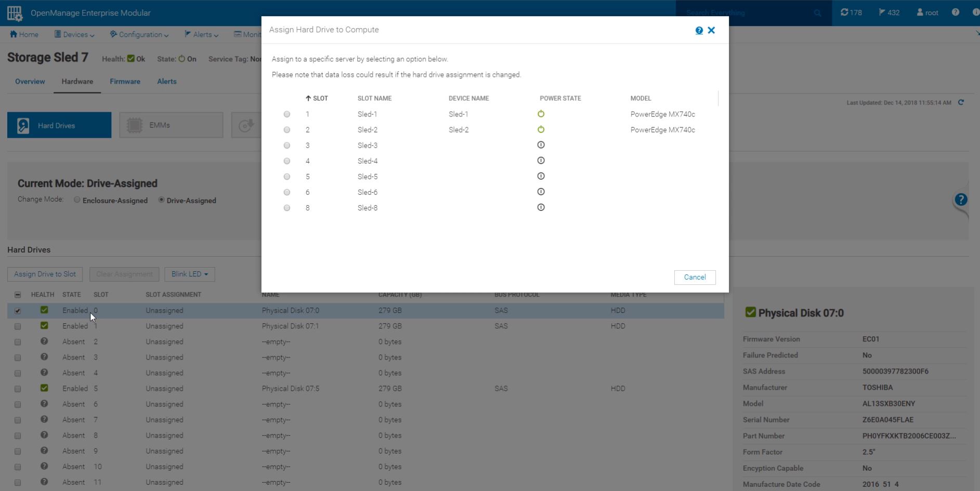The height and width of the screenshot is (491, 980).
Task: Expand the Configuration menu
Action: 139,34
